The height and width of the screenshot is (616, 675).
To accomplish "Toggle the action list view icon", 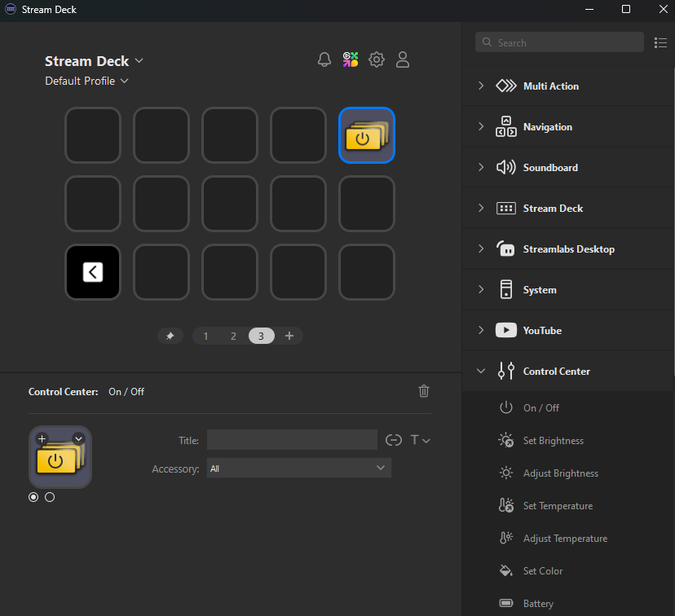I will tap(660, 42).
